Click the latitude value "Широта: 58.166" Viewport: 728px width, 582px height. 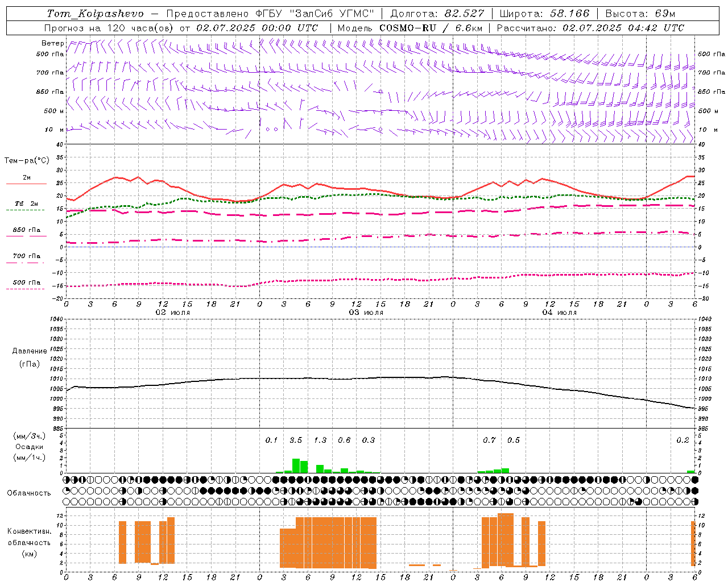(545, 14)
